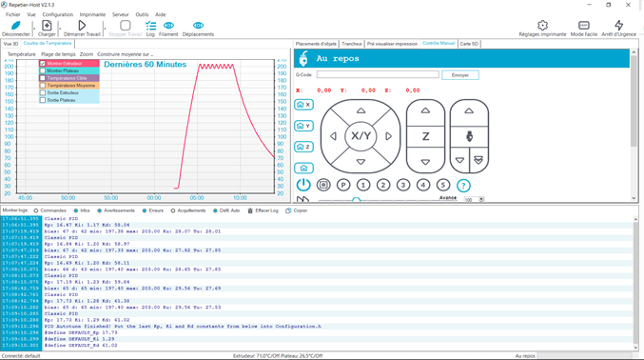Enable Sortie Extrudeur checkbox

[42, 93]
